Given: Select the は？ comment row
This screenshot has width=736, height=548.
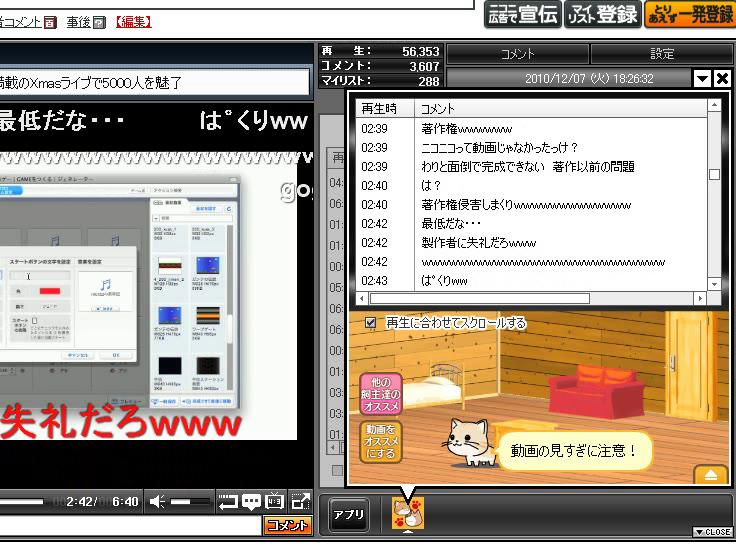Looking at the screenshot, I should 531,185.
